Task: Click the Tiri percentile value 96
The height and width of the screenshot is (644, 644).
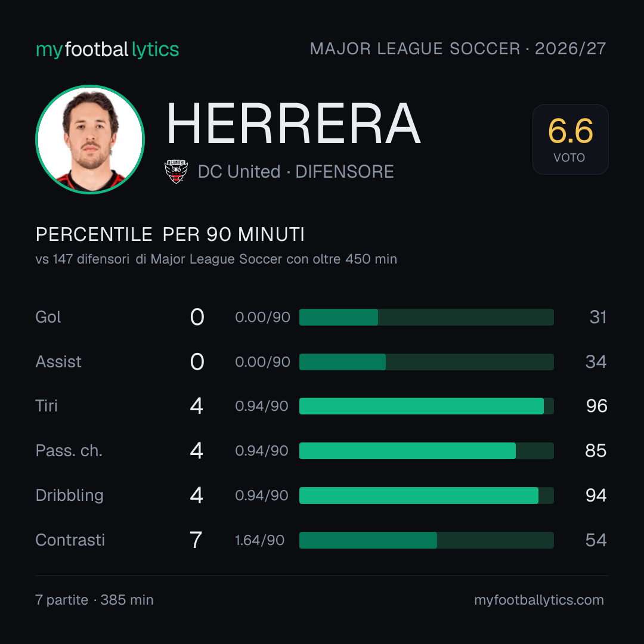Action: (x=596, y=406)
